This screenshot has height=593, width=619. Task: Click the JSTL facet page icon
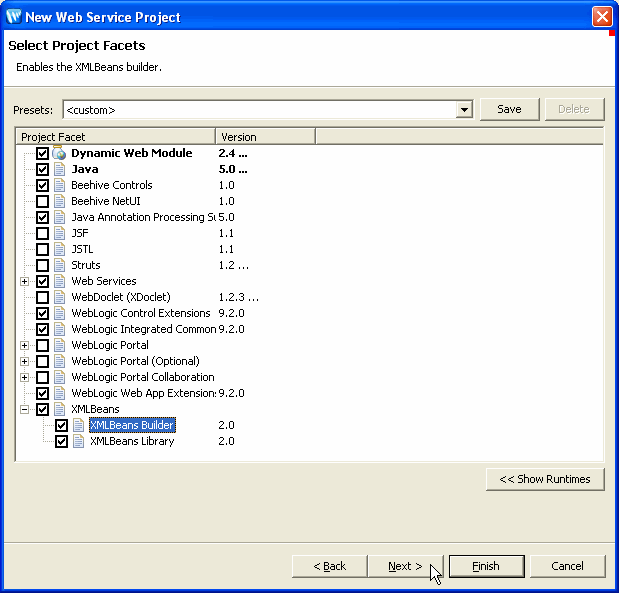click(x=60, y=249)
